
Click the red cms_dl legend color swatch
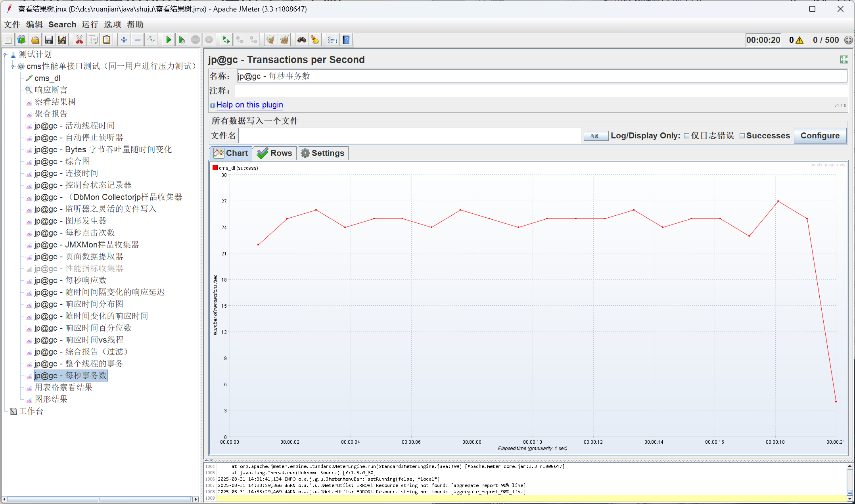(x=215, y=168)
